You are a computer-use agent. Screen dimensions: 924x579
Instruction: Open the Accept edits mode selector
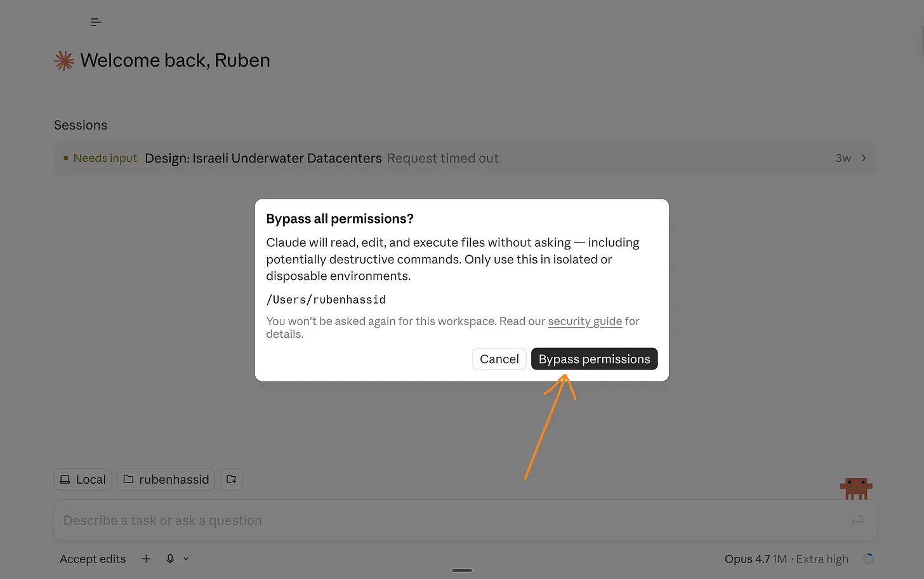pyautogui.click(x=93, y=559)
